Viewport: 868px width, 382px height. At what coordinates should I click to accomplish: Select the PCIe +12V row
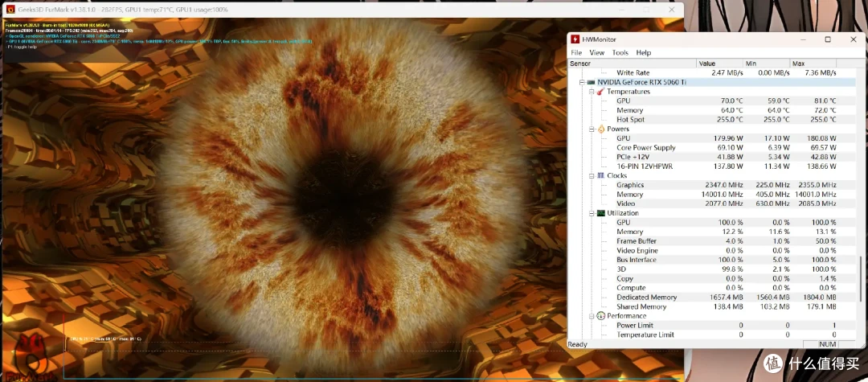tap(713, 158)
